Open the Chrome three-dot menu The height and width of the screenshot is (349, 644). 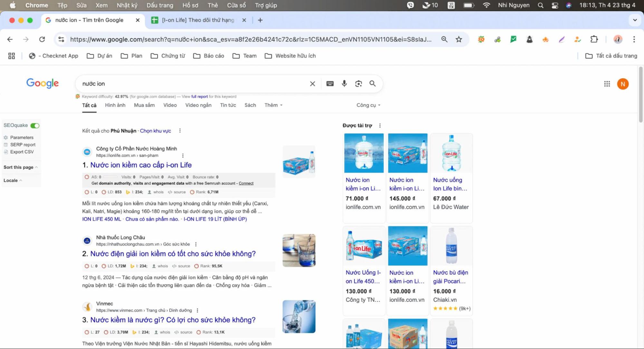[634, 39]
